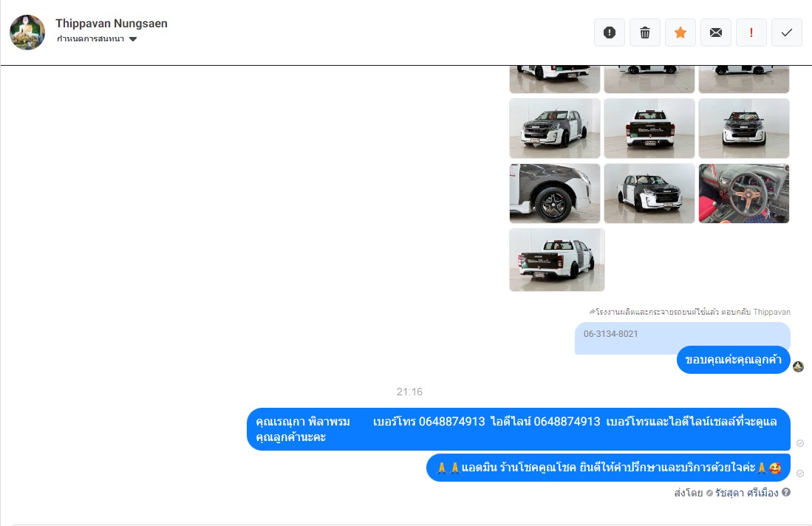Image resolution: width=812 pixels, height=526 pixels.
Task: Click sender name รัชสุดา ศรีเมือง
Action: click(x=747, y=493)
